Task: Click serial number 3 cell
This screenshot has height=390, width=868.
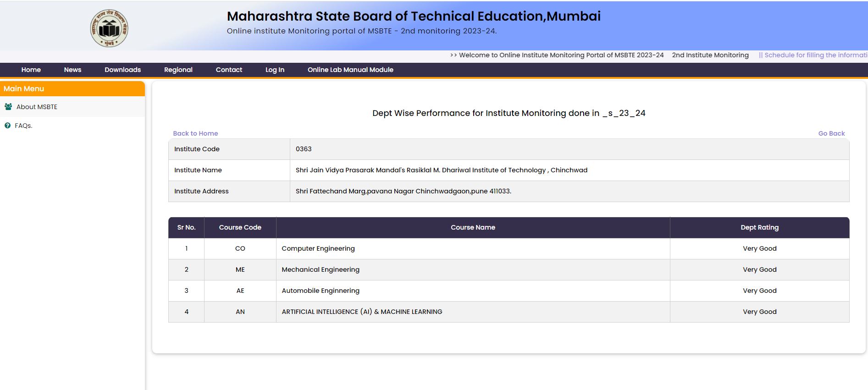Action: [186, 291]
